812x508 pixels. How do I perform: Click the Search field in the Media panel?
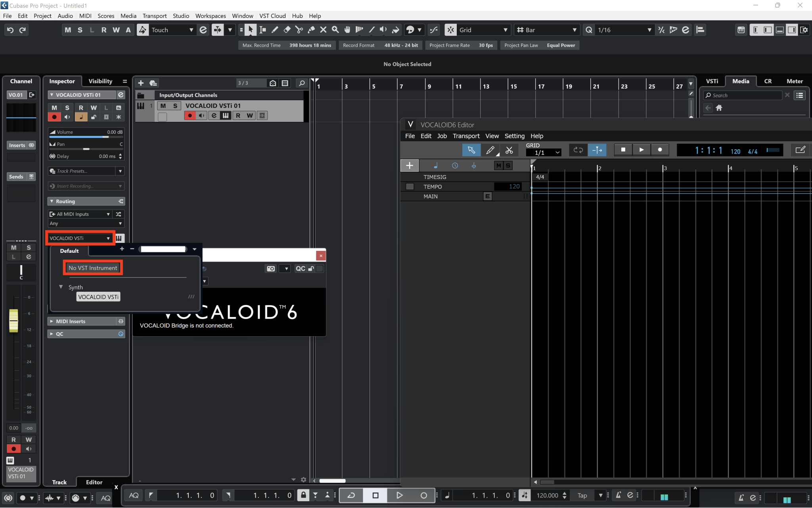click(x=741, y=95)
